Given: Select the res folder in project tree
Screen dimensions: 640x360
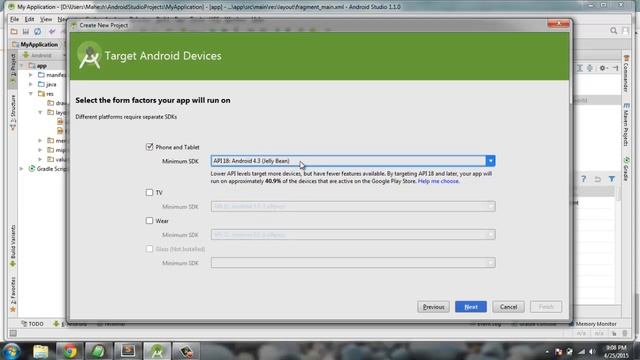Looking at the screenshot, I should (x=46, y=94).
